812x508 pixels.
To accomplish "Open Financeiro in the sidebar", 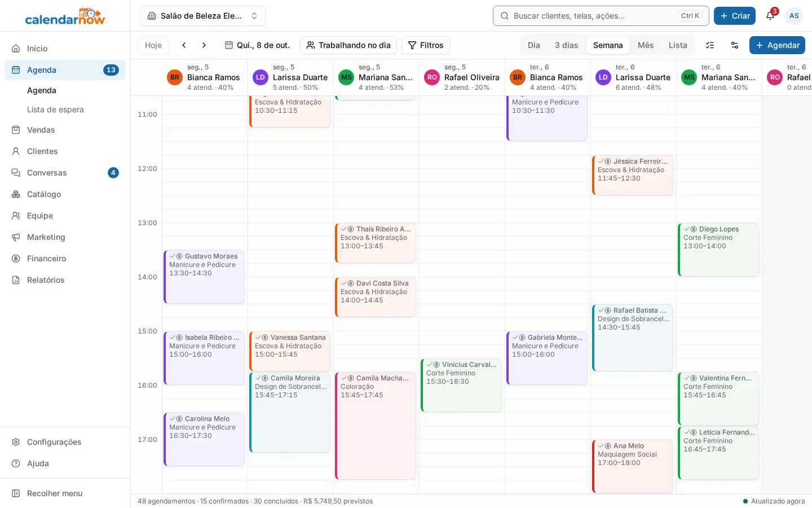I will point(65,259).
